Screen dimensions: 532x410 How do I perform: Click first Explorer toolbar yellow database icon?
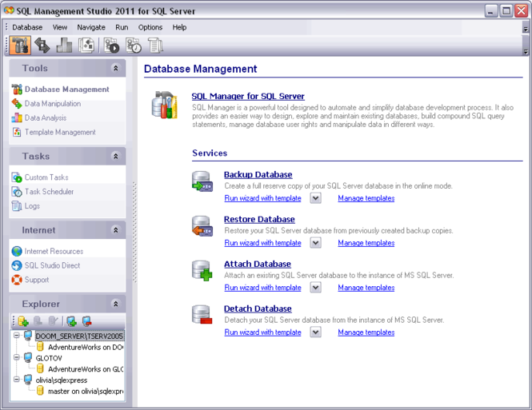[x=23, y=320]
